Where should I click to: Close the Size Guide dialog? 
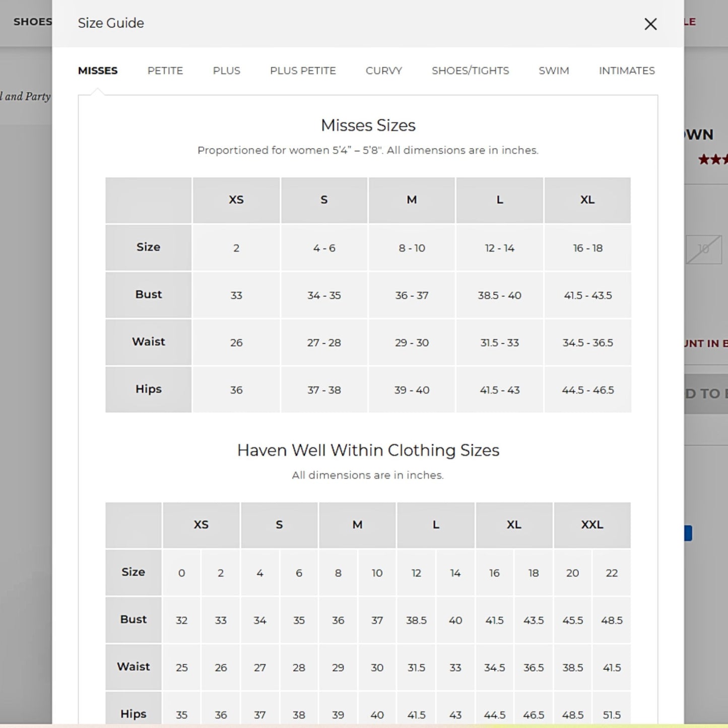tap(650, 24)
